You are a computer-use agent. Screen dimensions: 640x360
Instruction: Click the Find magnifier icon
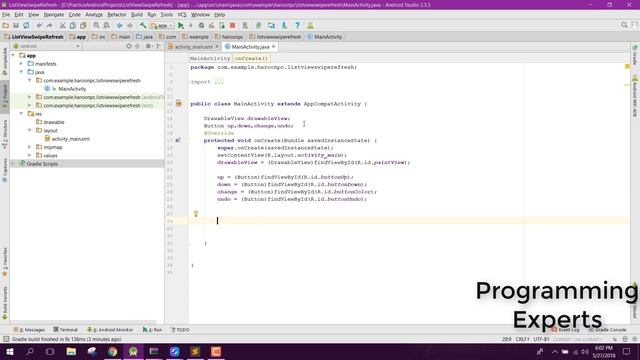(x=96, y=25)
